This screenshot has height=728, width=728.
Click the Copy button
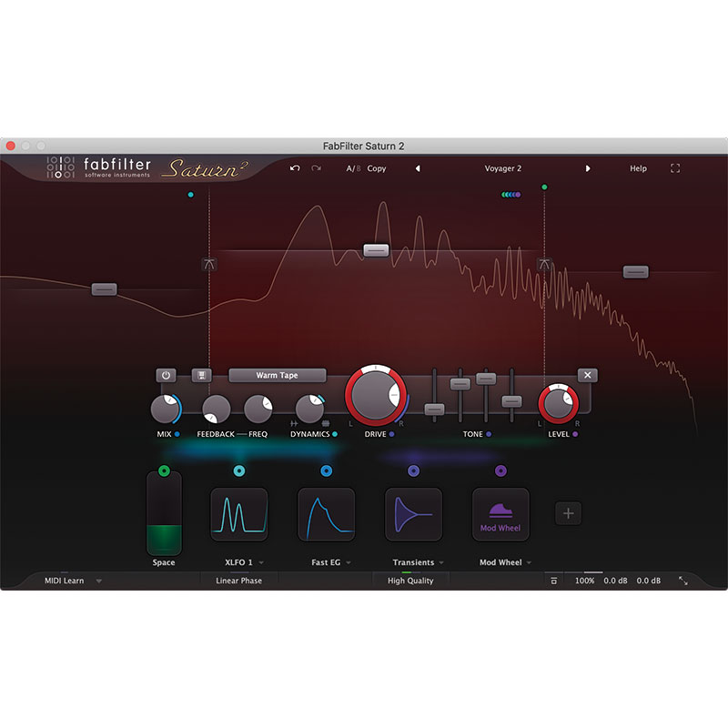click(377, 168)
